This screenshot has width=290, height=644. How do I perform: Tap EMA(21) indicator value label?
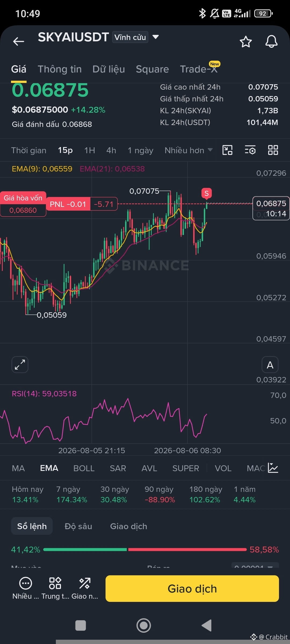[112, 169]
